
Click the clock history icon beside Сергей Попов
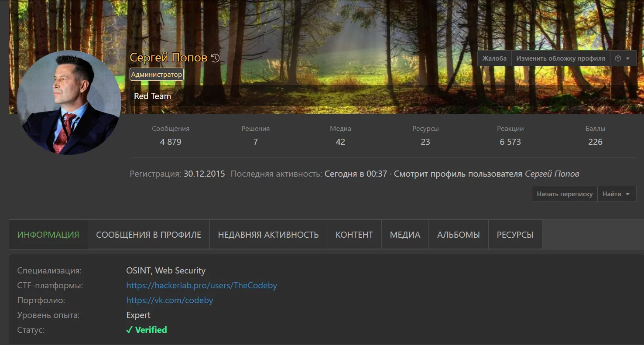[214, 57]
